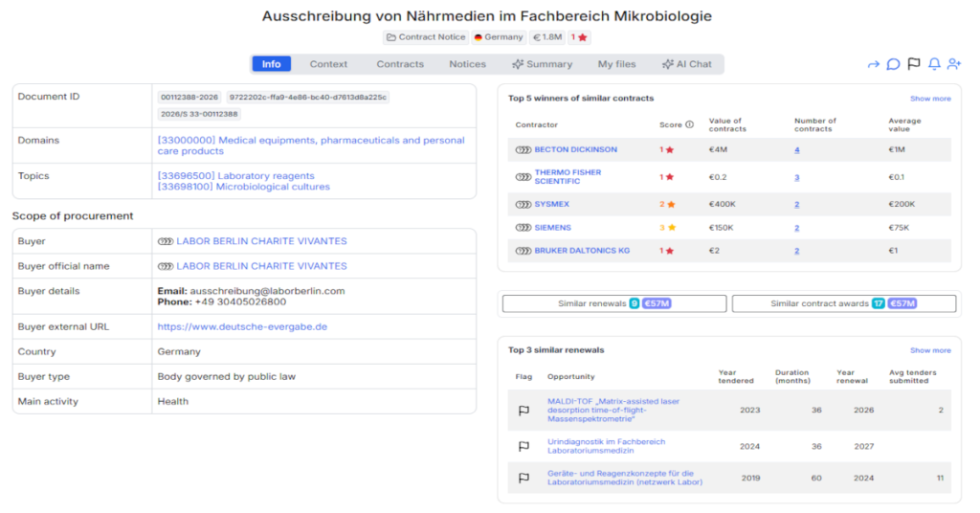Screen dimensions: 980x513
Task: Open the AI Chat tab
Action: pyautogui.click(x=687, y=64)
